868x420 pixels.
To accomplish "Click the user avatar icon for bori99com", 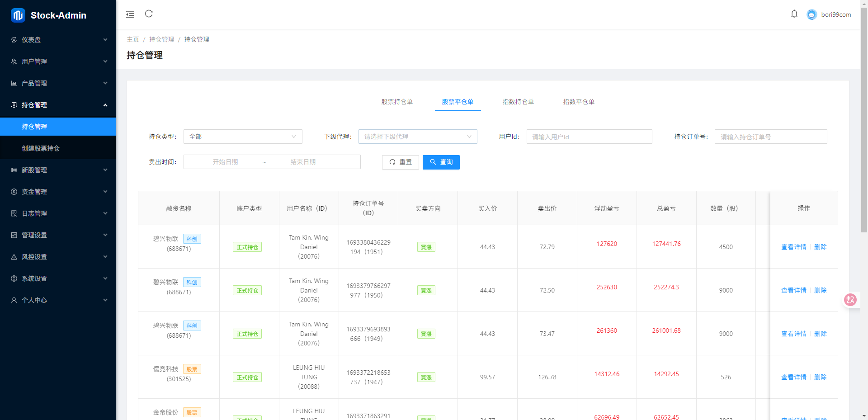I will pyautogui.click(x=812, y=14).
